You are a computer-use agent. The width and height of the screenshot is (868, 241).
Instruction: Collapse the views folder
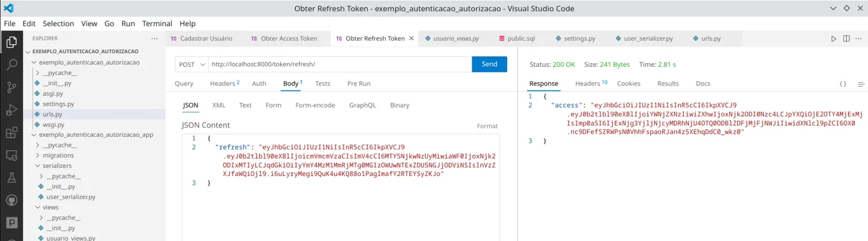51,208
